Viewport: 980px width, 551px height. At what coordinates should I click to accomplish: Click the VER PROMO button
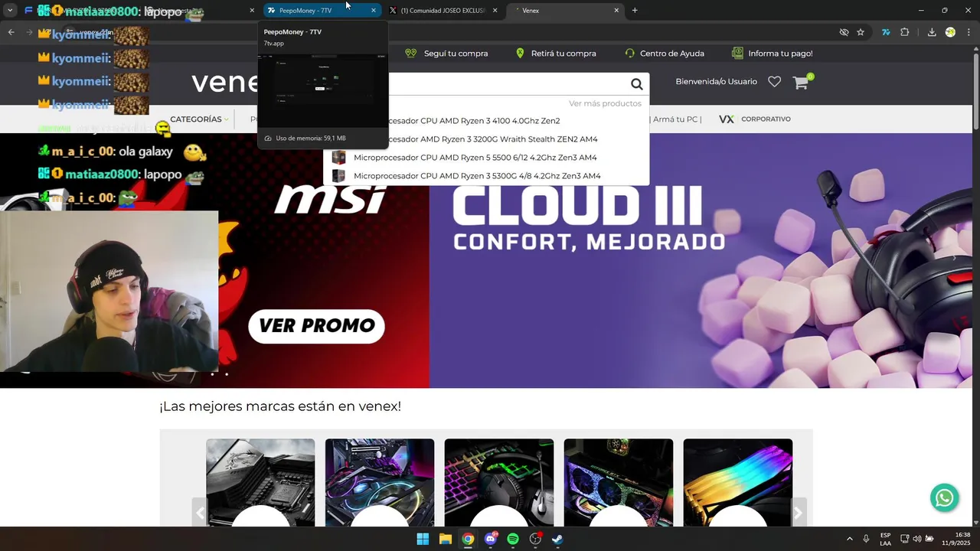(x=316, y=325)
